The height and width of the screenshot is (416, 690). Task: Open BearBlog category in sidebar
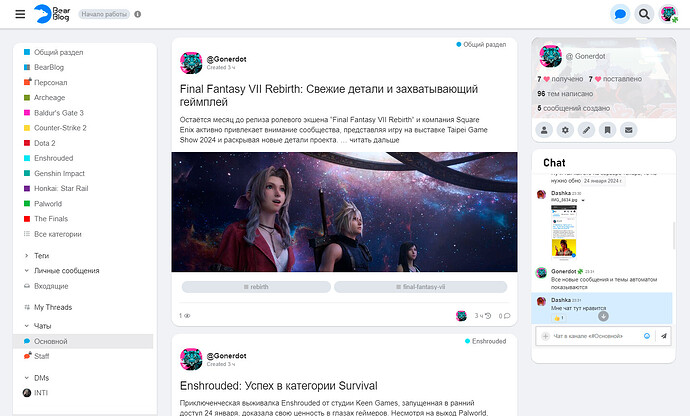(x=49, y=67)
